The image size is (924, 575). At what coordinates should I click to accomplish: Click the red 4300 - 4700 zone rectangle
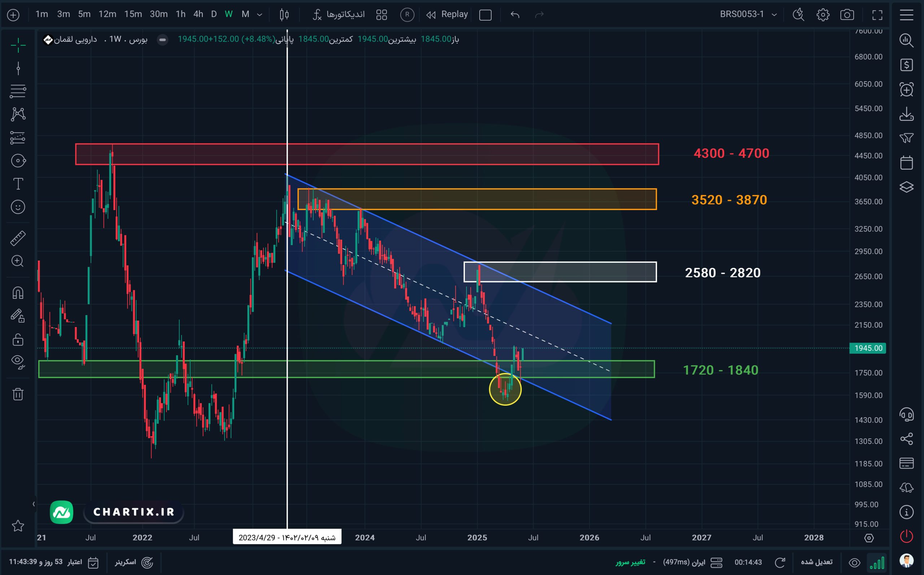point(367,154)
